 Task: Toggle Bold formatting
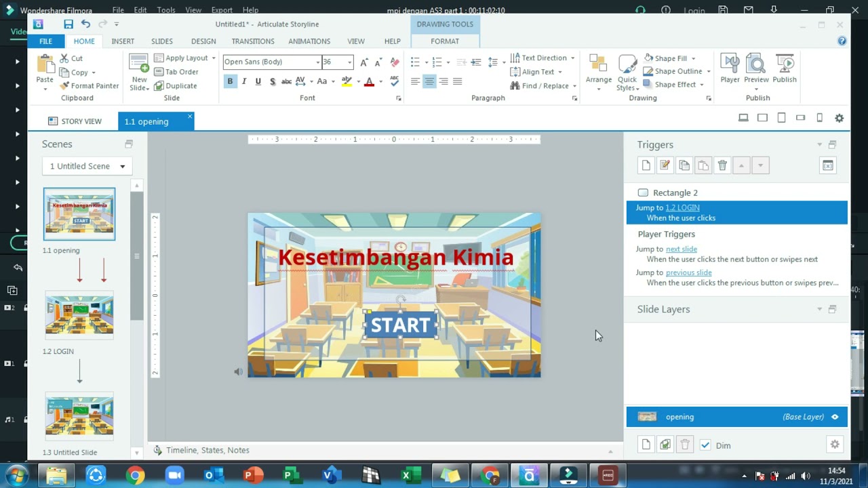point(230,81)
